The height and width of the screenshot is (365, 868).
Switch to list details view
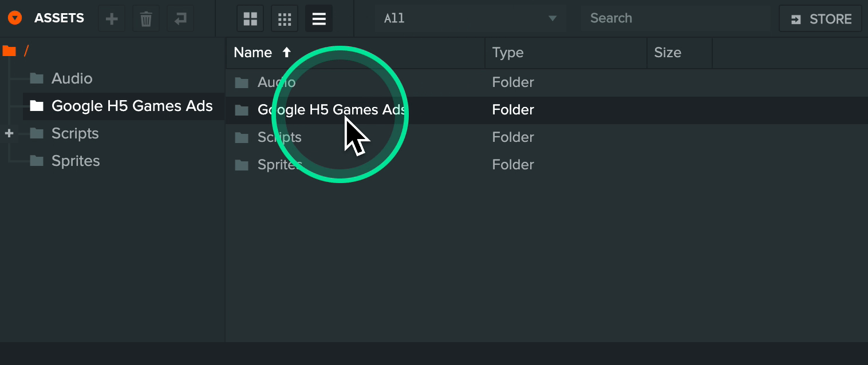[319, 19]
